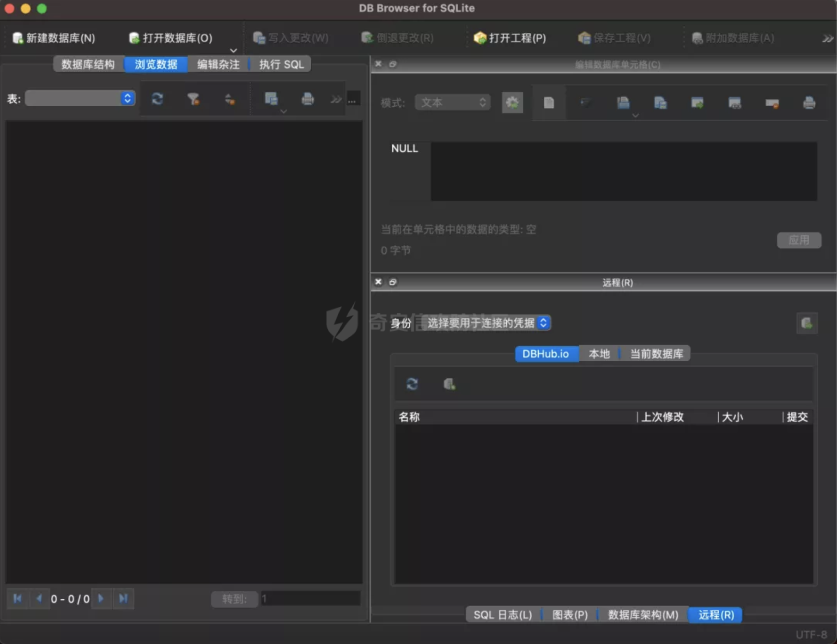Click the 转到 go to button
This screenshot has height=644, width=837.
[235, 599]
